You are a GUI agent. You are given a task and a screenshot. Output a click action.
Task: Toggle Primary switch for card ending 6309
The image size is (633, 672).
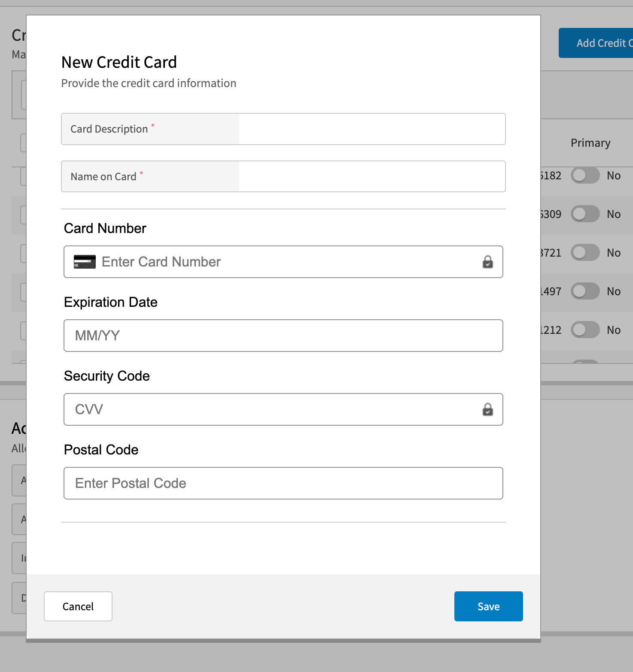tap(585, 214)
